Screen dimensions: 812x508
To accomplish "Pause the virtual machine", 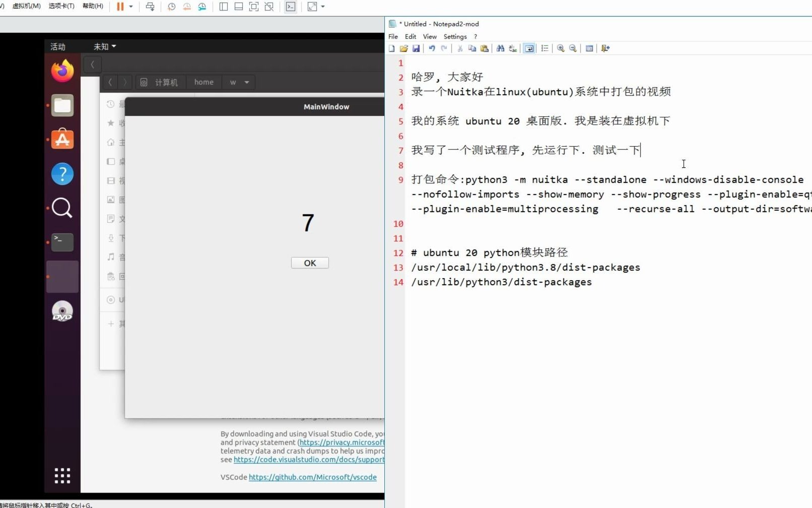I will (120, 7).
